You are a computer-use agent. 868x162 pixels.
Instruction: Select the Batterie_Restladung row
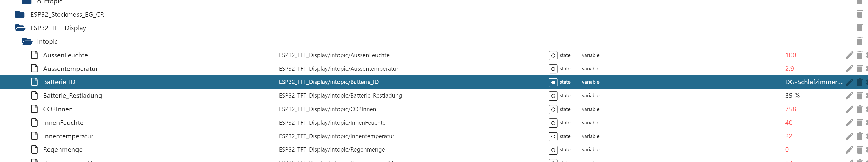pyautogui.click(x=72, y=96)
